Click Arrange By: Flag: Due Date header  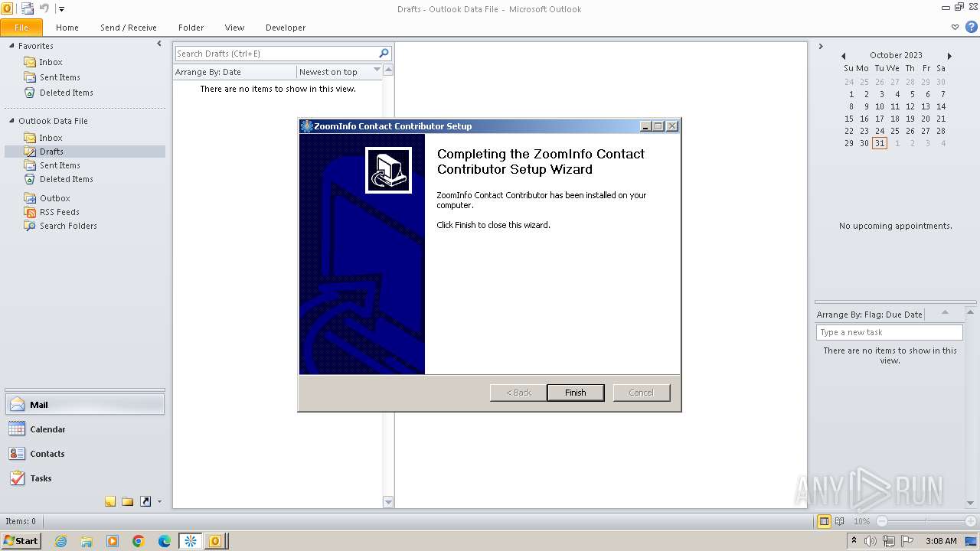coord(870,315)
